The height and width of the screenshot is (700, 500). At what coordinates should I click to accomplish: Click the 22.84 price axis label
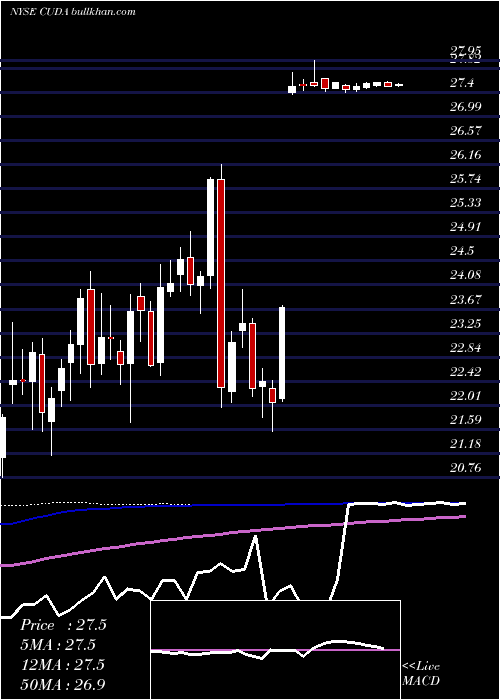pos(466,348)
